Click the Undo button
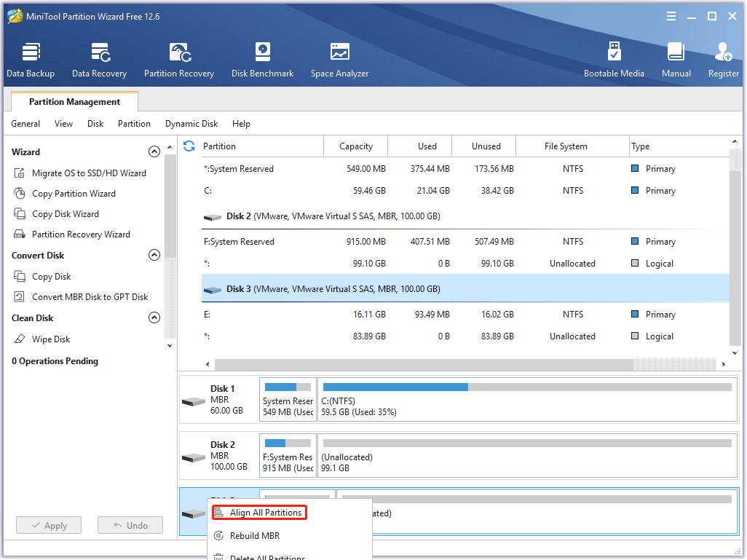The width and height of the screenshot is (747, 560). [130, 525]
